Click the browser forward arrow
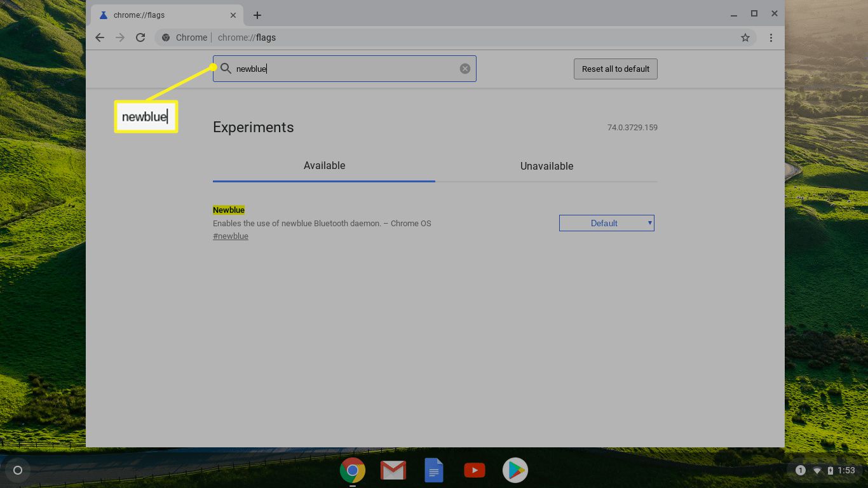This screenshot has width=868, height=488. pos(120,37)
